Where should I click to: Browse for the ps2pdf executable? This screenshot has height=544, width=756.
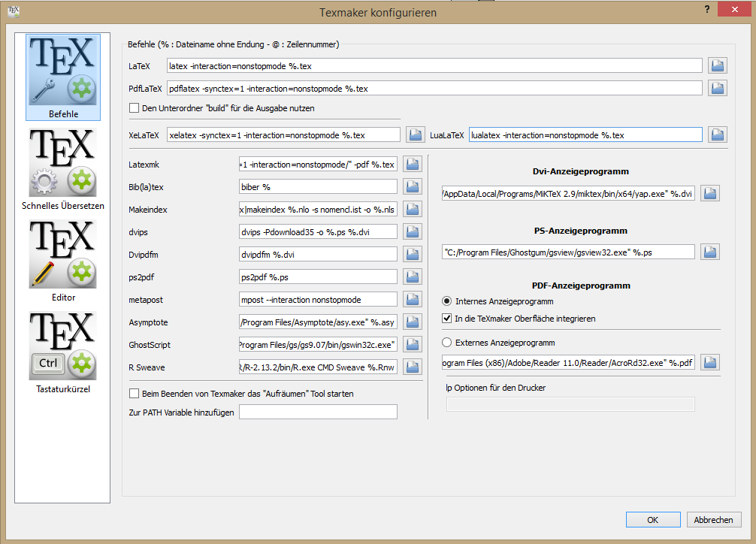(x=413, y=277)
